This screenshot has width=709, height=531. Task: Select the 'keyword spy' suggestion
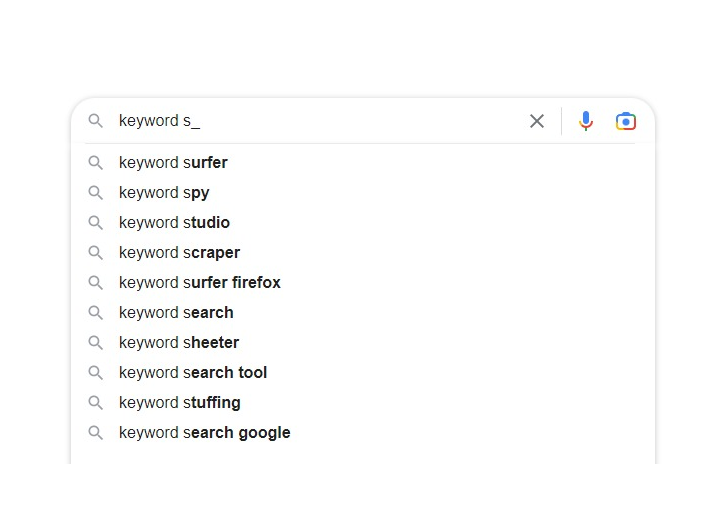pyautogui.click(x=164, y=192)
